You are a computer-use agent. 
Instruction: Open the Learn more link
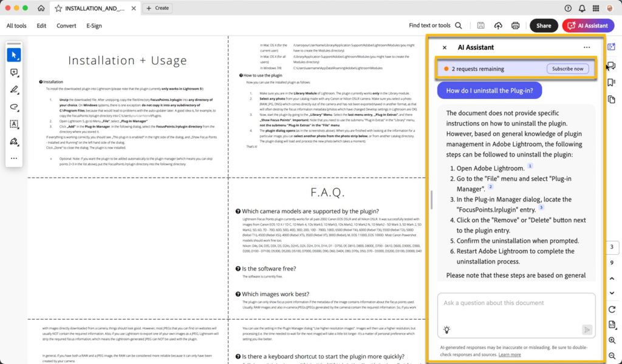509,354
